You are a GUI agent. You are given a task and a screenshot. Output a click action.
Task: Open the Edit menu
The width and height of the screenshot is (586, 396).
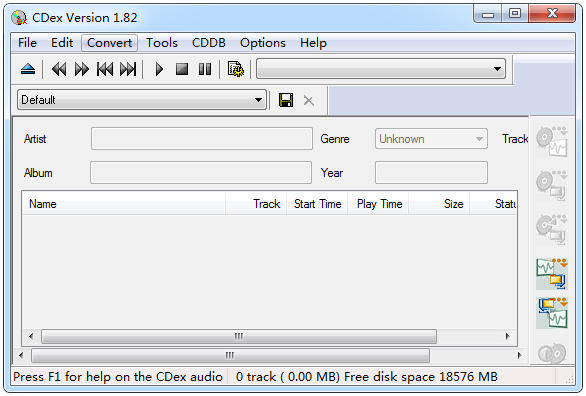tap(62, 43)
